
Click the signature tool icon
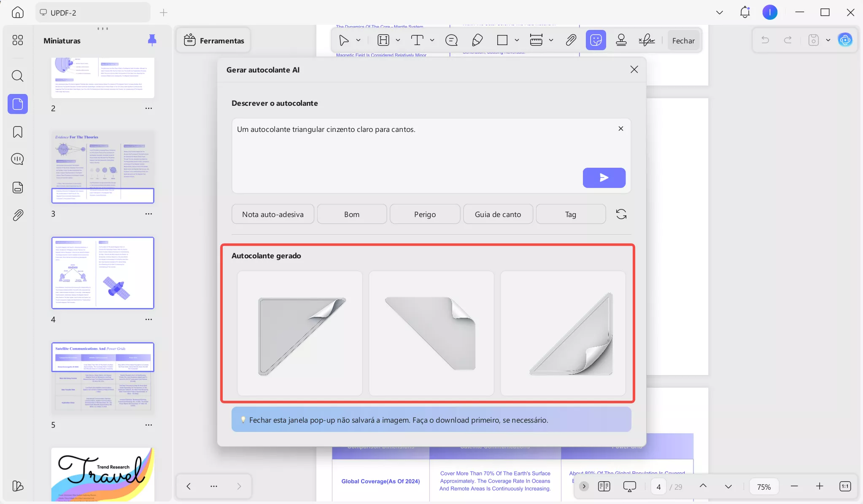click(x=646, y=40)
